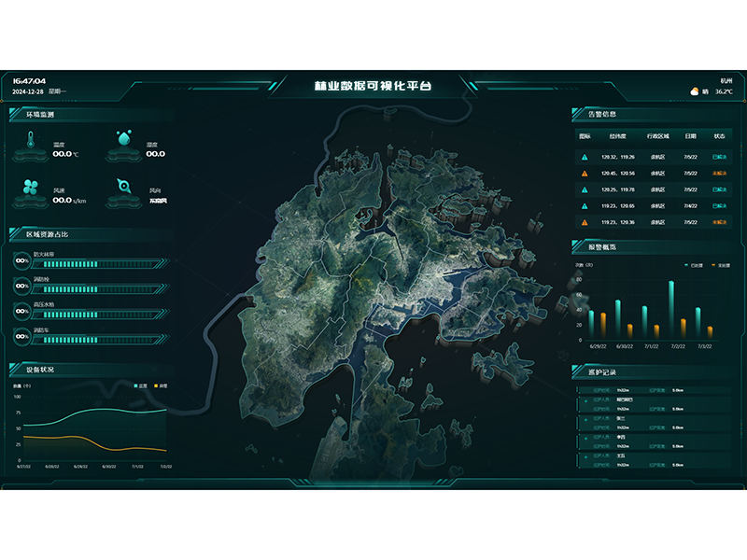Toggle the teal legend in 报警概览 chart

pyautogui.click(x=694, y=265)
